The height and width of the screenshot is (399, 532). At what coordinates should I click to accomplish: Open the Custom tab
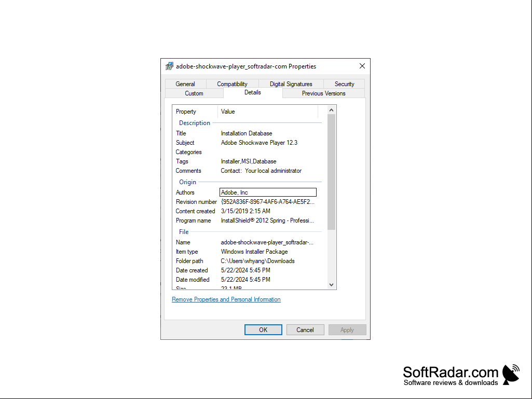click(x=194, y=93)
